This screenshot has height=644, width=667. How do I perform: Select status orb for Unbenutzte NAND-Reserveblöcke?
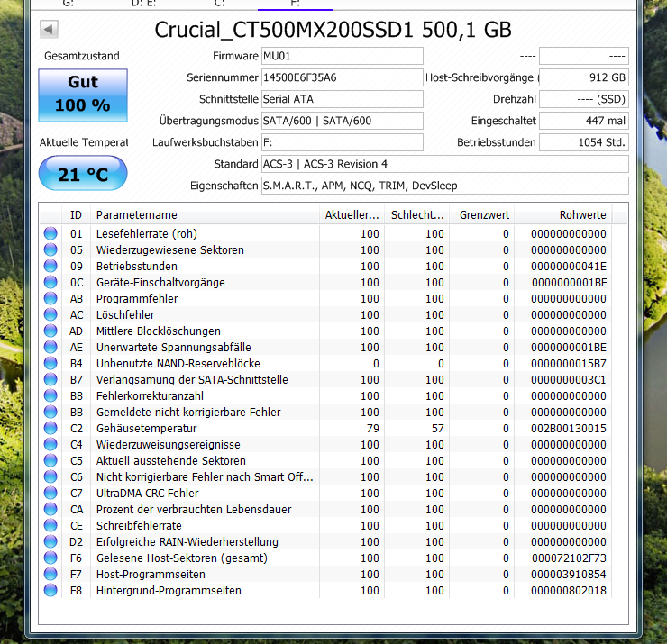[50, 363]
